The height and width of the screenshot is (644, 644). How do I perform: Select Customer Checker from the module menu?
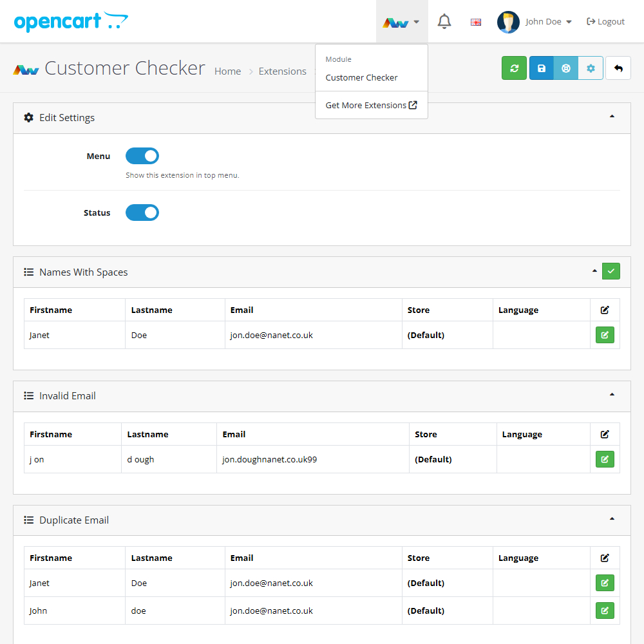pyautogui.click(x=361, y=77)
